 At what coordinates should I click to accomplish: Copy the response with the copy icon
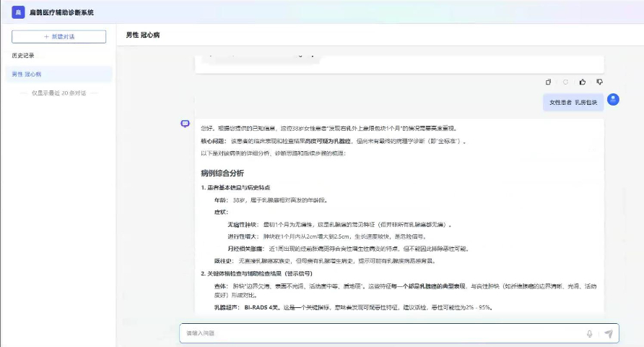[548, 82]
